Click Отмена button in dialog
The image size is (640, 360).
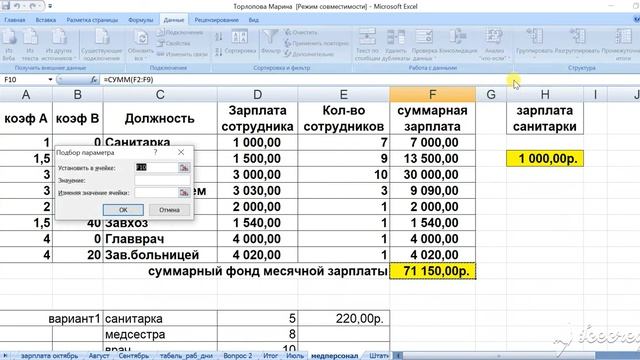click(169, 210)
